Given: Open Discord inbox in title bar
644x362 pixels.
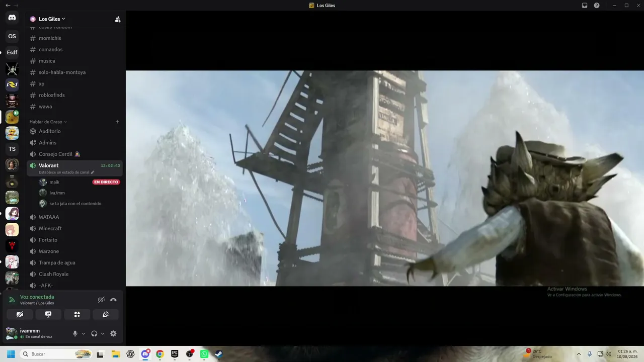Looking at the screenshot, I should 585,6.
